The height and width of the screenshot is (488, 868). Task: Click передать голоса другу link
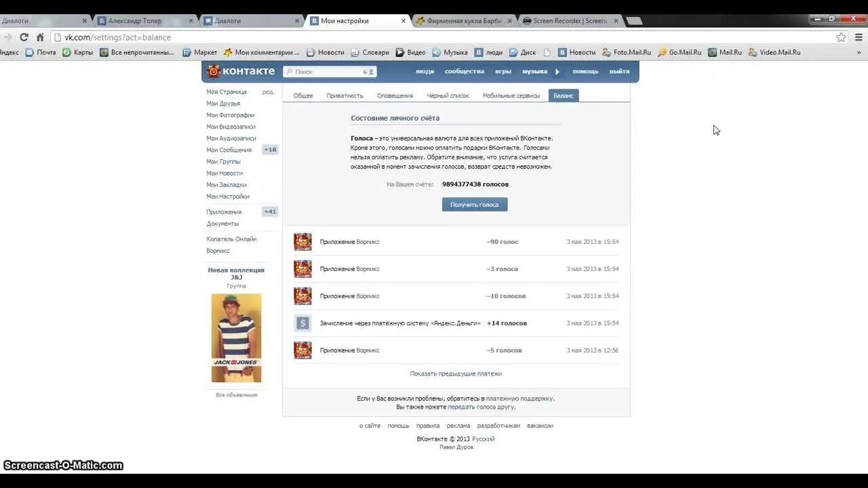(481, 407)
